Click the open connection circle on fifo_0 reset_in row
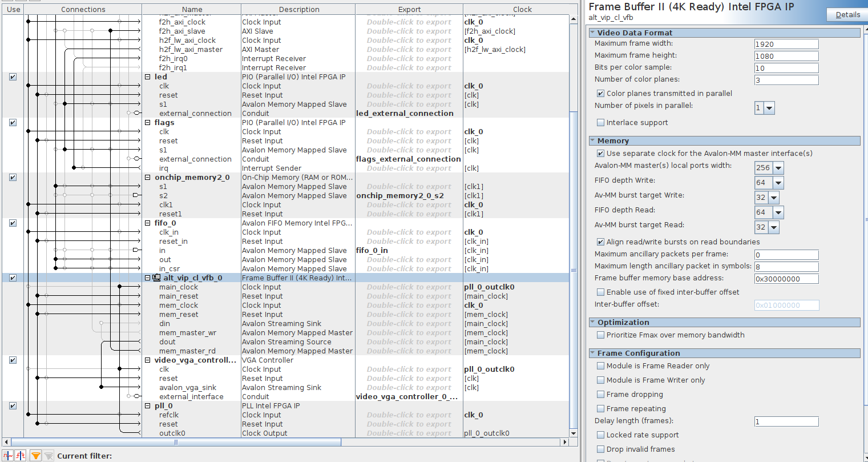 tap(46, 240)
